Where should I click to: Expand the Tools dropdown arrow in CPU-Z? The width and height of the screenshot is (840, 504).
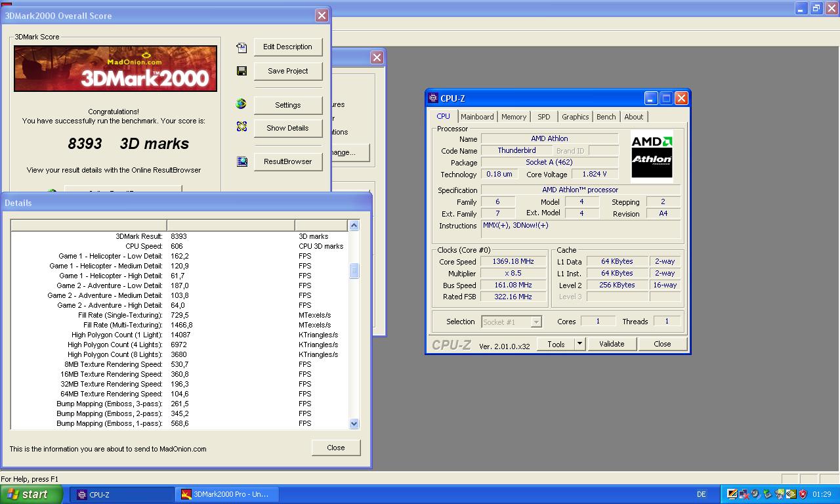click(579, 344)
